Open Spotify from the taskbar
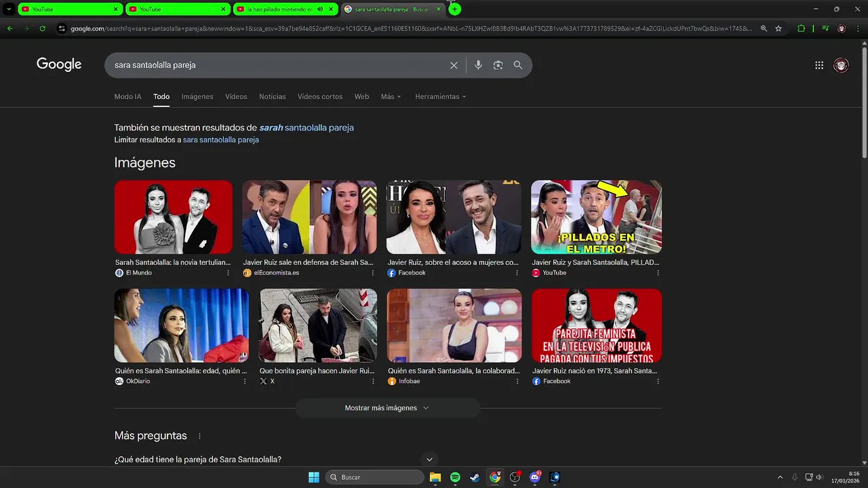 coord(455,477)
